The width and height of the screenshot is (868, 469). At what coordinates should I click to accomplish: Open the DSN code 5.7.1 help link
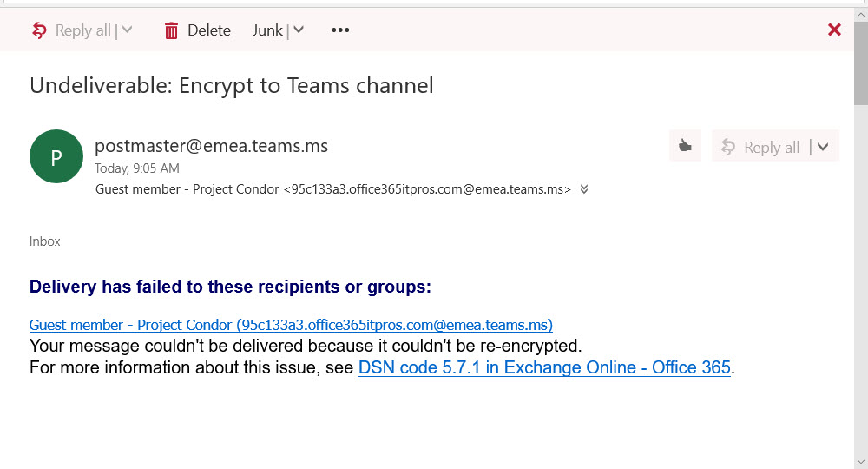point(544,367)
